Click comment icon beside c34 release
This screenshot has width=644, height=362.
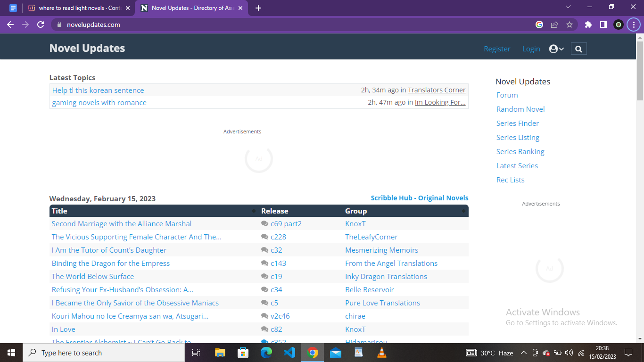click(x=264, y=290)
